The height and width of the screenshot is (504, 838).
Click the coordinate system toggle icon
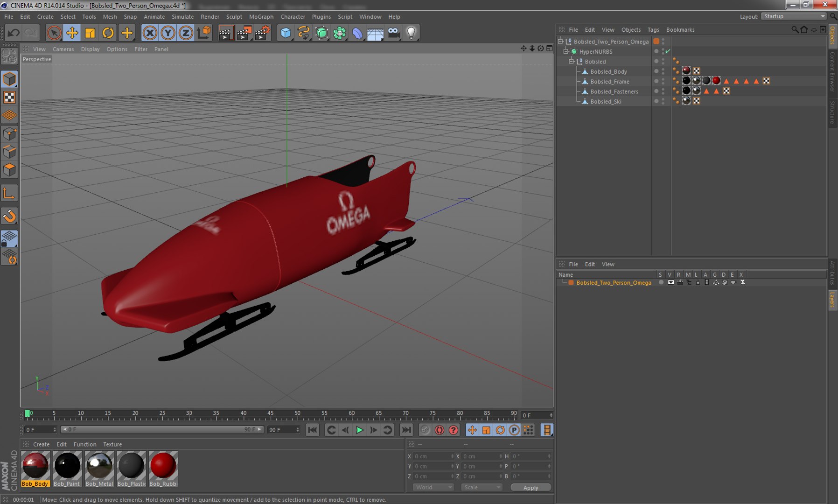[x=204, y=33]
